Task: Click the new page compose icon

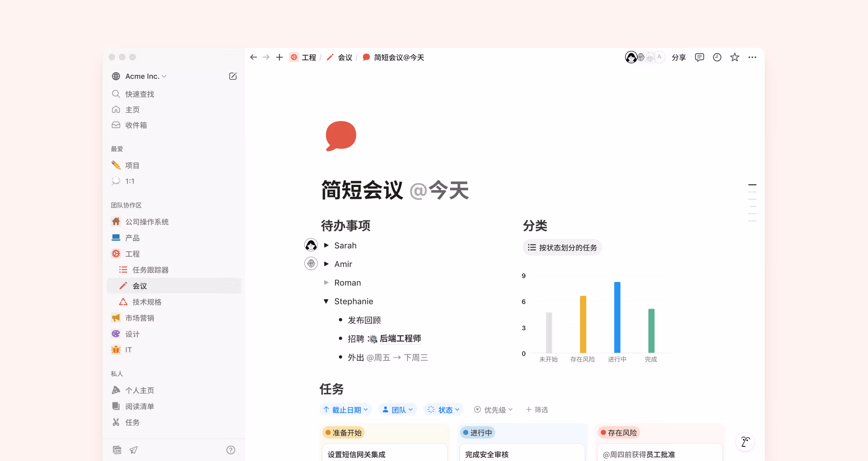Action: click(x=233, y=76)
